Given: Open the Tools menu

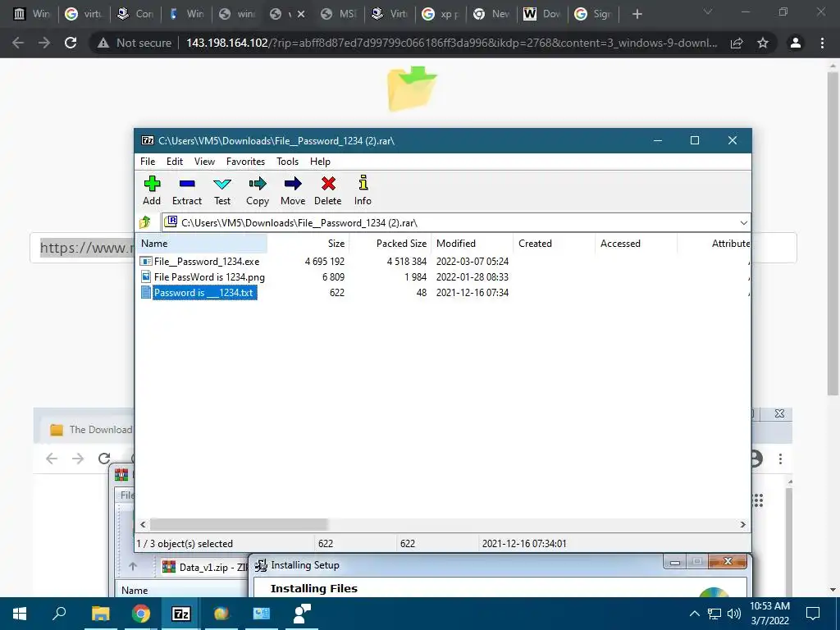Looking at the screenshot, I should click(287, 162).
